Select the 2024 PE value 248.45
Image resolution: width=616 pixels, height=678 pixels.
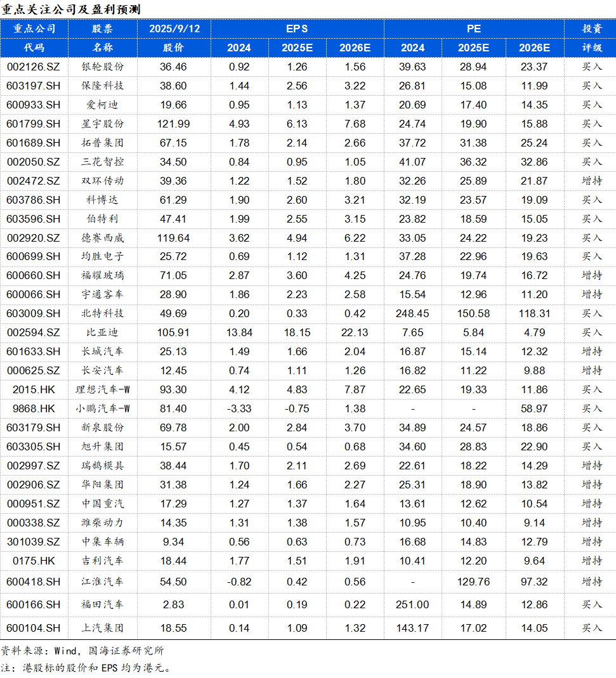point(412,314)
